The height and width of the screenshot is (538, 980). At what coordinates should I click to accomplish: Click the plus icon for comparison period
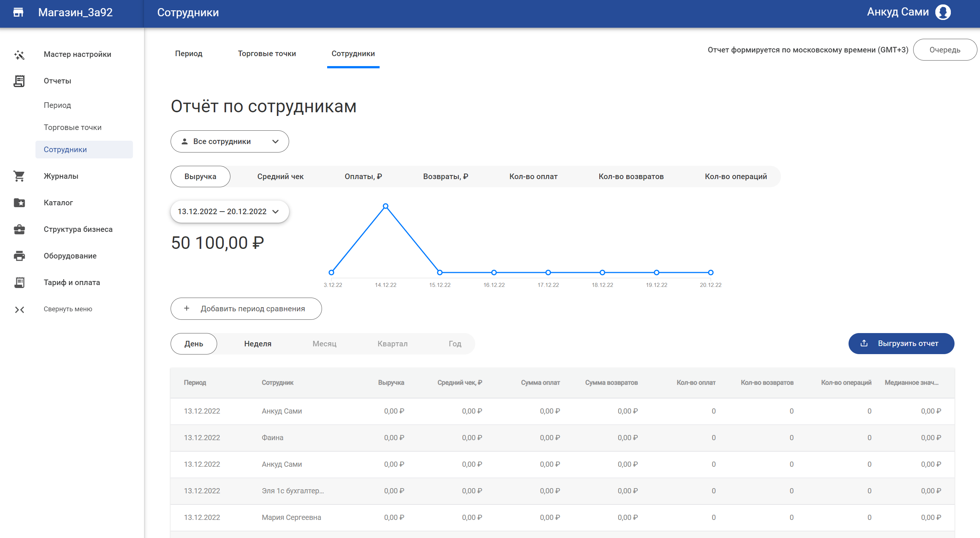coord(186,308)
